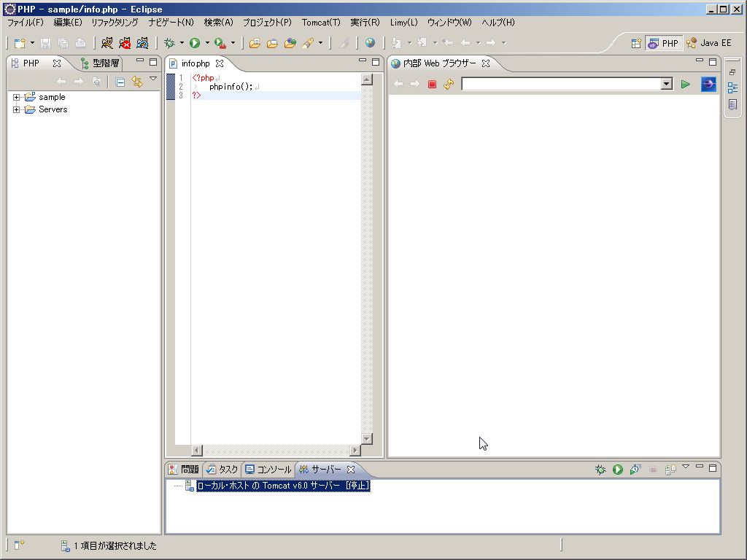The width and height of the screenshot is (747, 560).
Task: Open the リファクタリング menu
Action: [115, 23]
